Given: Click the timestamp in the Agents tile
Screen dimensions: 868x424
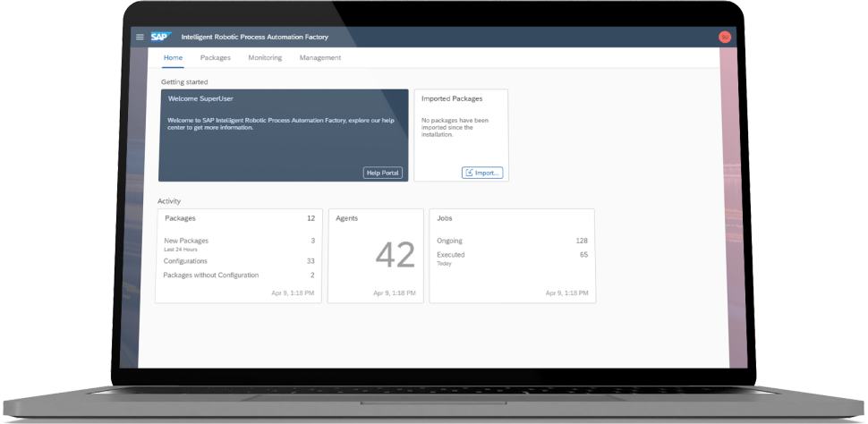Looking at the screenshot, I should (x=395, y=293).
